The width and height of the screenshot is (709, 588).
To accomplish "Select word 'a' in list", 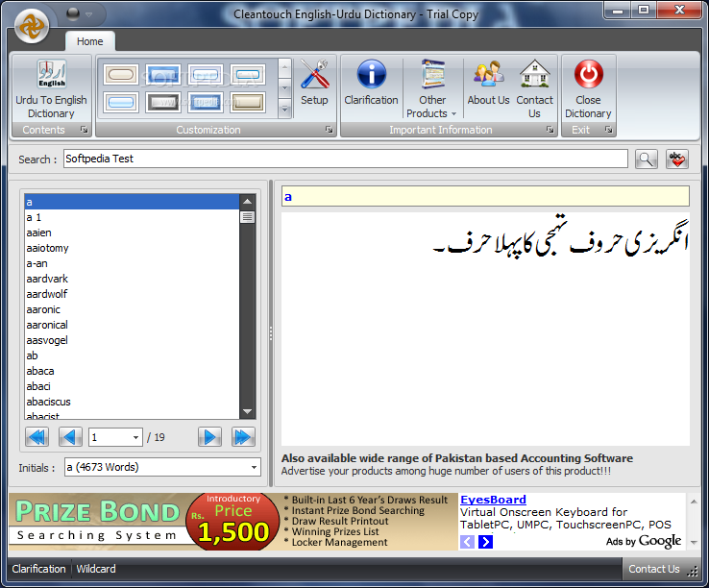I will click(132, 202).
